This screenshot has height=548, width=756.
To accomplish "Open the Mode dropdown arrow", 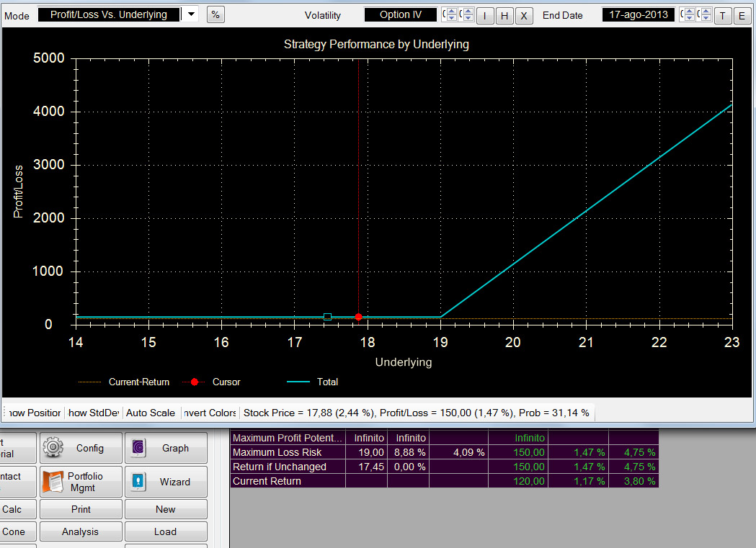I will coord(192,14).
